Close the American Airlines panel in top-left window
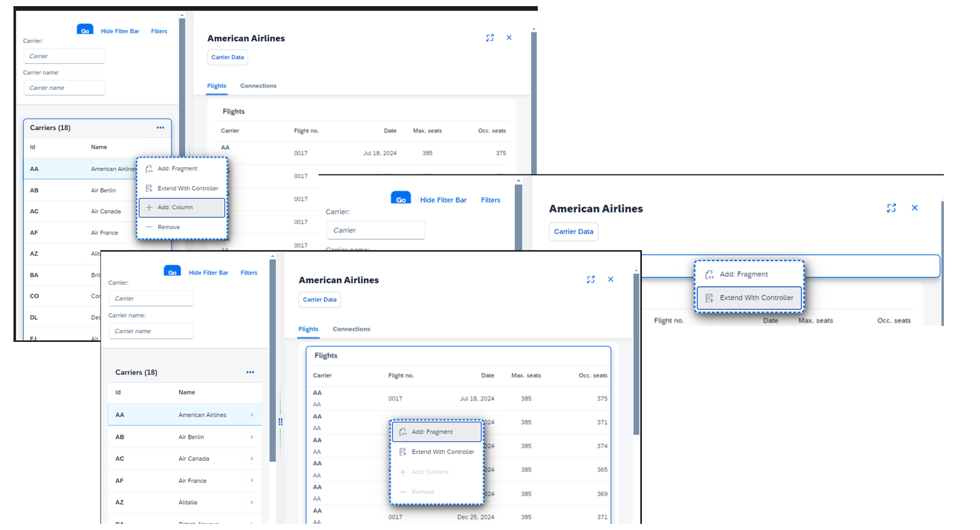Image resolution: width=980 pixels, height=530 pixels. click(509, 38)
